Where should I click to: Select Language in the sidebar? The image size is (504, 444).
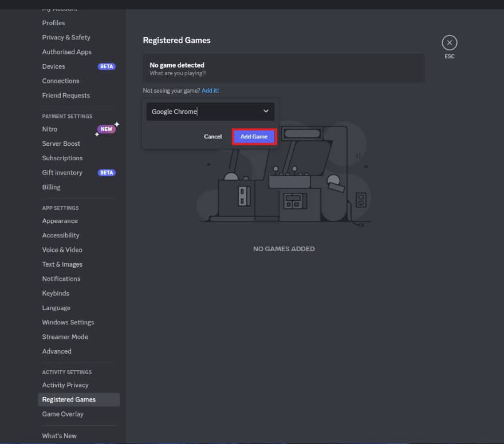pos(56,308)
